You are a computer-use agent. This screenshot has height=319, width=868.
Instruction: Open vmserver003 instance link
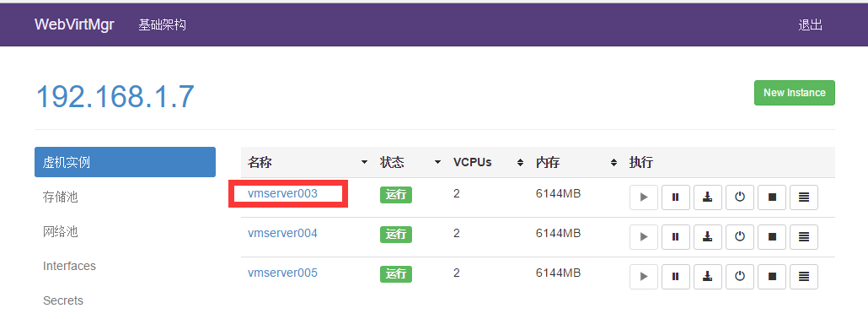click(283, 193)
